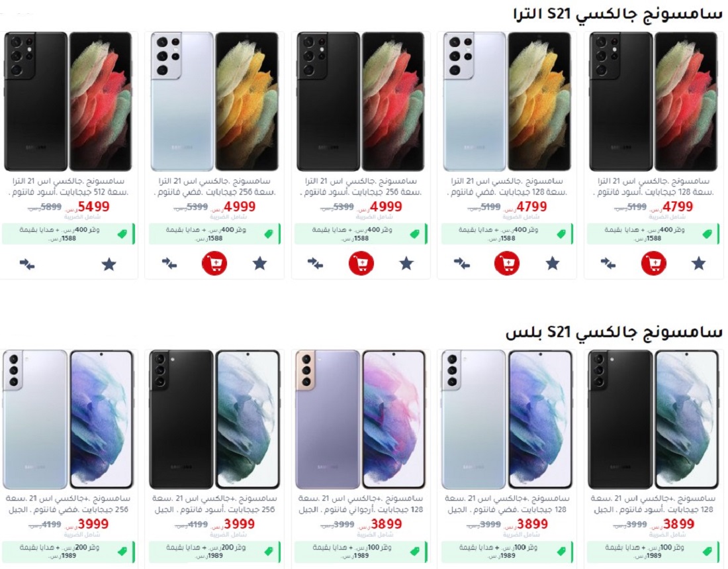728x569 pixels.
Task: Open the S21 Plus violet 128GB product image
Action: (361, 419)
